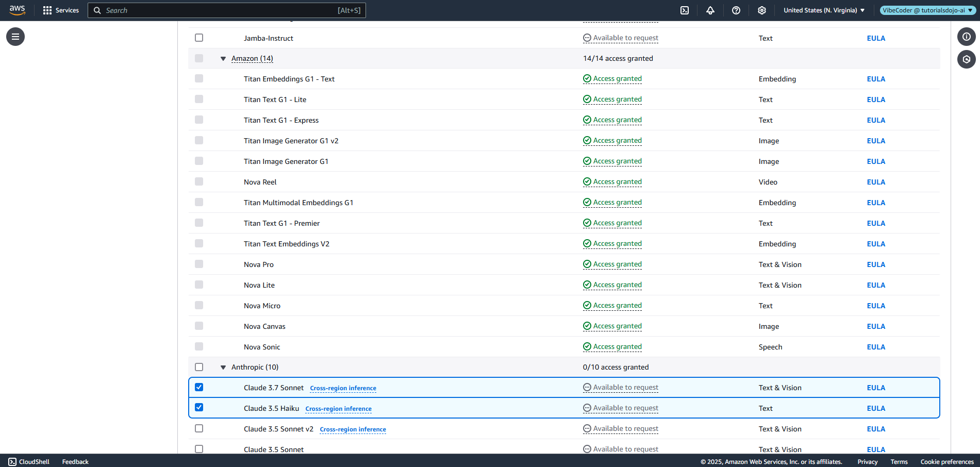Viewport: 980px width, 467px height.
Task: Open the hamburger side navigation menu
Action: click(x=15, y=37)
